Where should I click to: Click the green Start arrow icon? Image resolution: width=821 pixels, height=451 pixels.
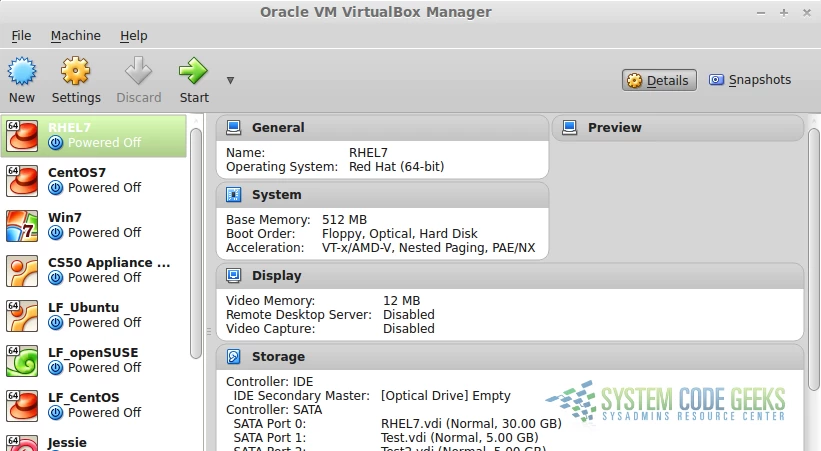(x=193, y=71)
